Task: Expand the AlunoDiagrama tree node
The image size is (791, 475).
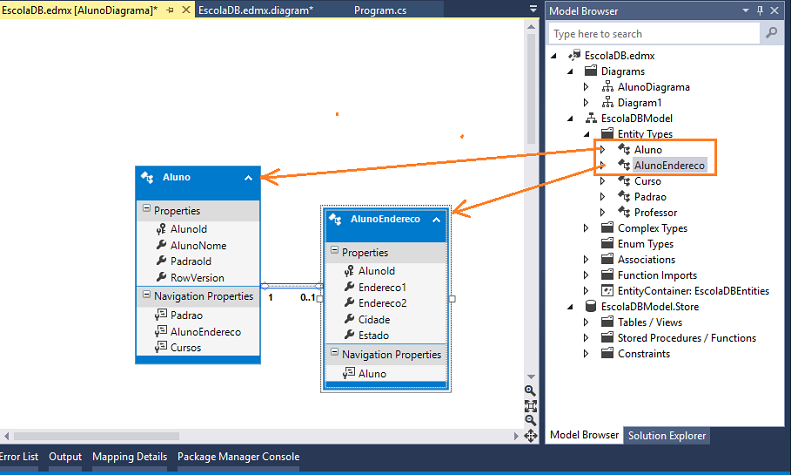Action: click(x=586, y=87)
